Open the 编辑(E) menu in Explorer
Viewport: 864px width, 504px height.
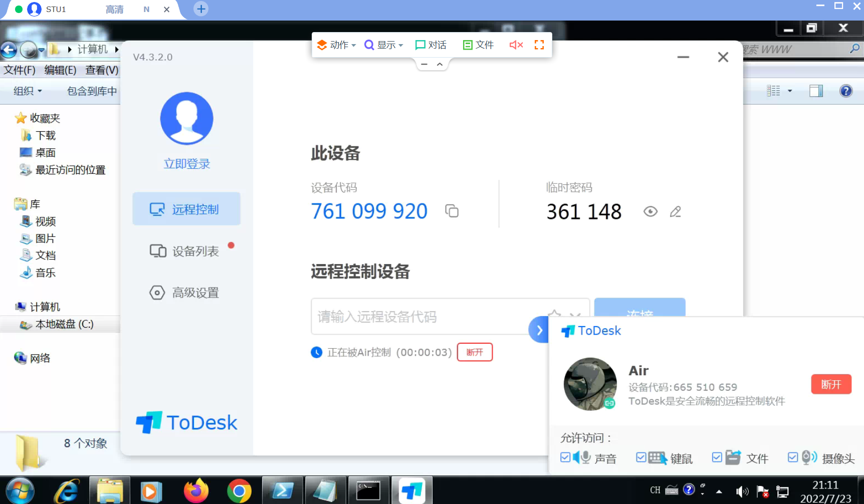pos(60,70)
